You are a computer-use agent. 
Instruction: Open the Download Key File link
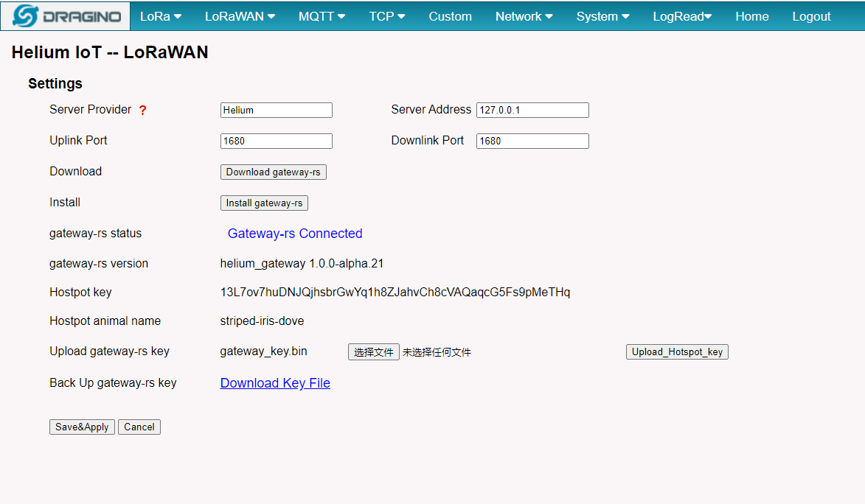(x=275, y=383)
